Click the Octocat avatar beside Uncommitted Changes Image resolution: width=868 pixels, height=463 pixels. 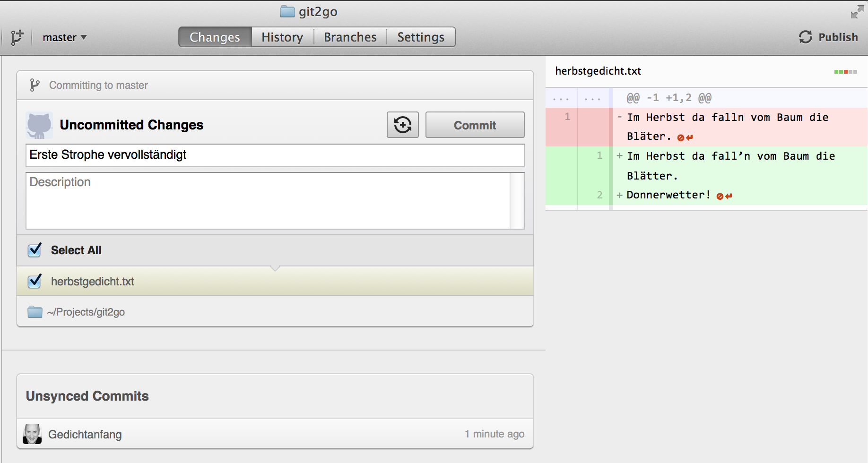[39, 125]
